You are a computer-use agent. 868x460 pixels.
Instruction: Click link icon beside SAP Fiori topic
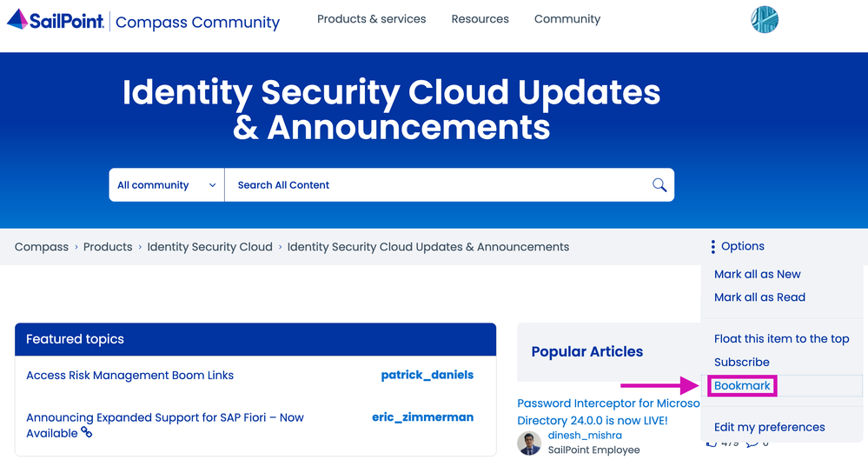pos(86,432)
